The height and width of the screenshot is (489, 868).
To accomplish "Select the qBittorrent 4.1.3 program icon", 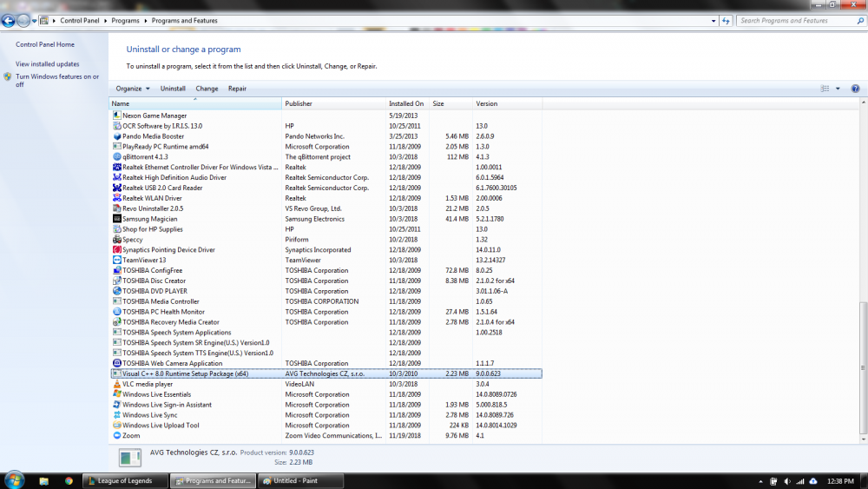I will click(x=116, y=156).
